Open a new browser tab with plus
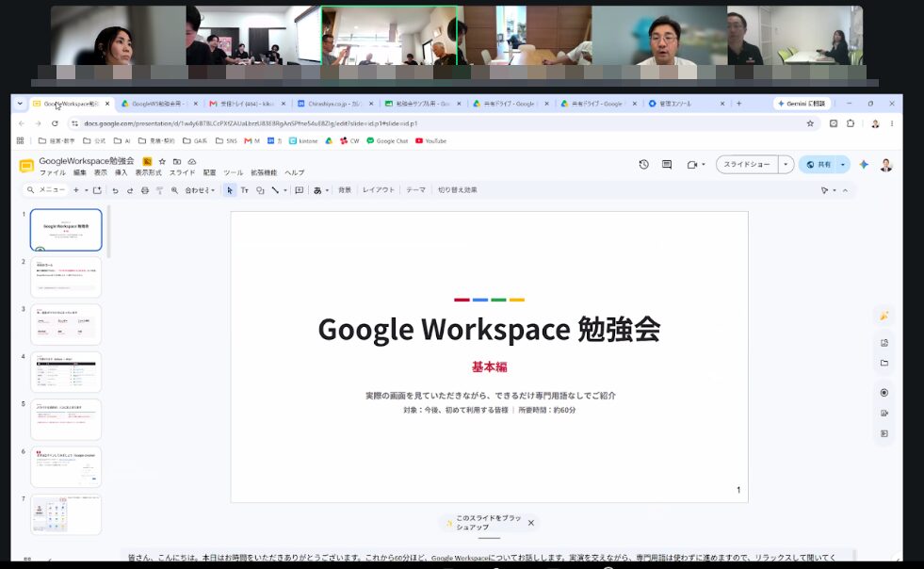Viewport: 924px width, 569px height. tap(739, 104)
